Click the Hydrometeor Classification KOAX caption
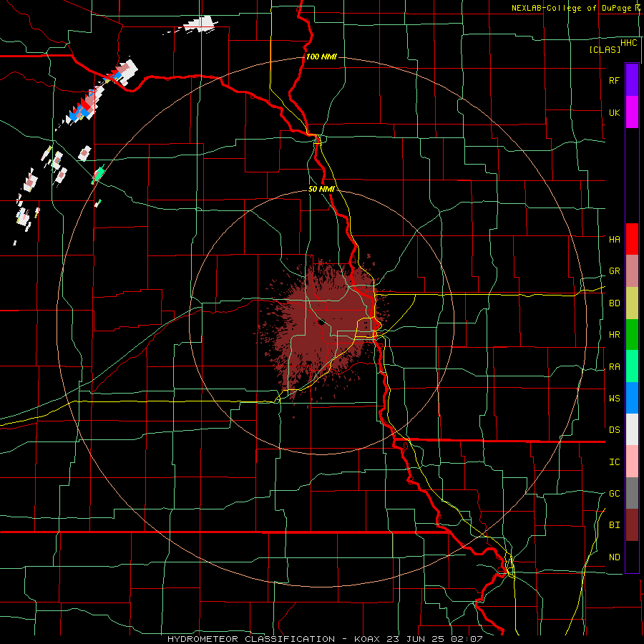The image size is (644, 644). [324, 639]
